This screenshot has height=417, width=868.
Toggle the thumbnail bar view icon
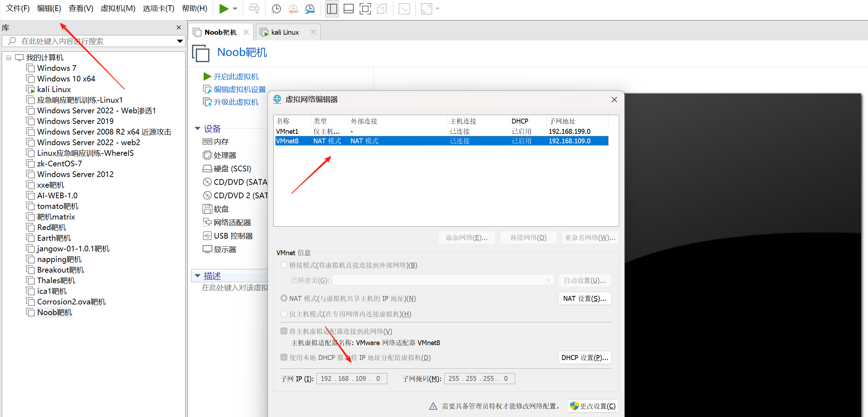[349, 9]
